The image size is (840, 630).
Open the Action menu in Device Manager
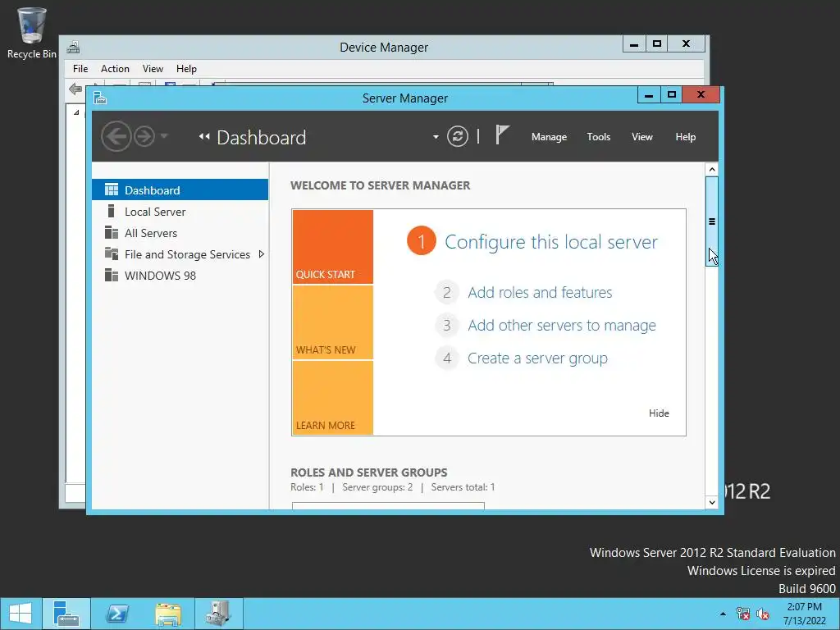tap(115, 69)
